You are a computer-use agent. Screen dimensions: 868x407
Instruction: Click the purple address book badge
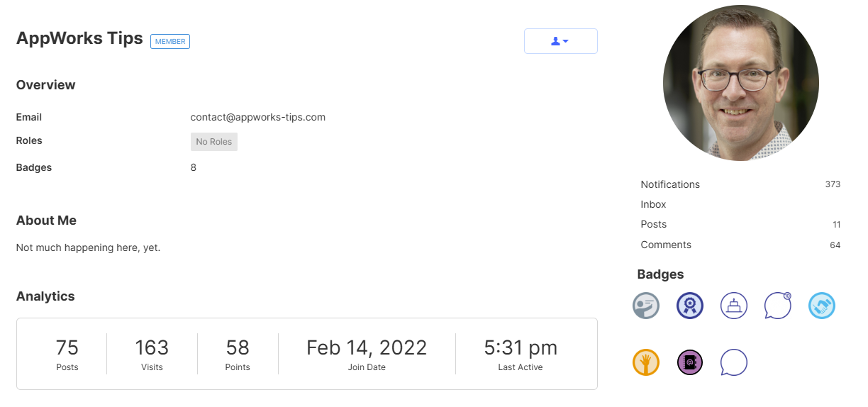coord(690,362)
